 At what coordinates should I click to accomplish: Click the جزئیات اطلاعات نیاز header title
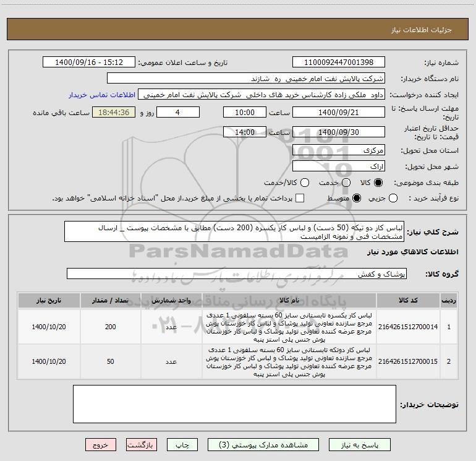pos(422,30)
